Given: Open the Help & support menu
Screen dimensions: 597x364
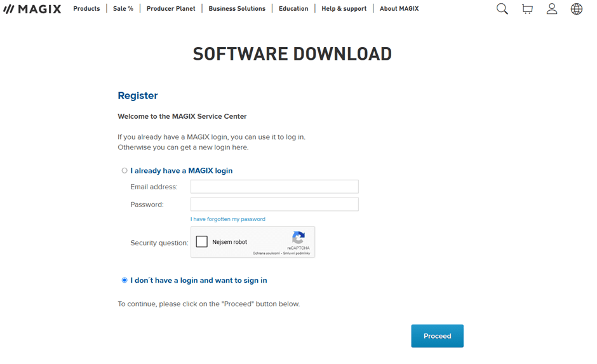Looking at the screenshot, I should [x=344, y=9].
